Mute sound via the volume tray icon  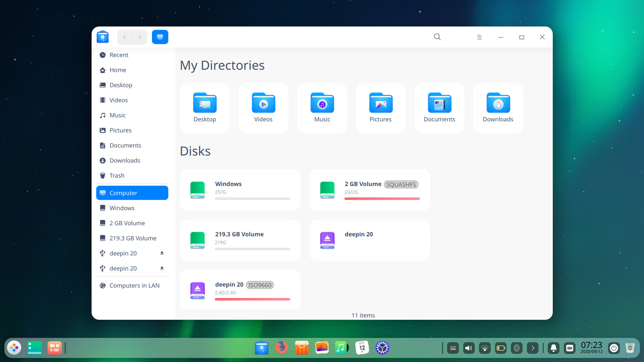click(x=469, y=348)
